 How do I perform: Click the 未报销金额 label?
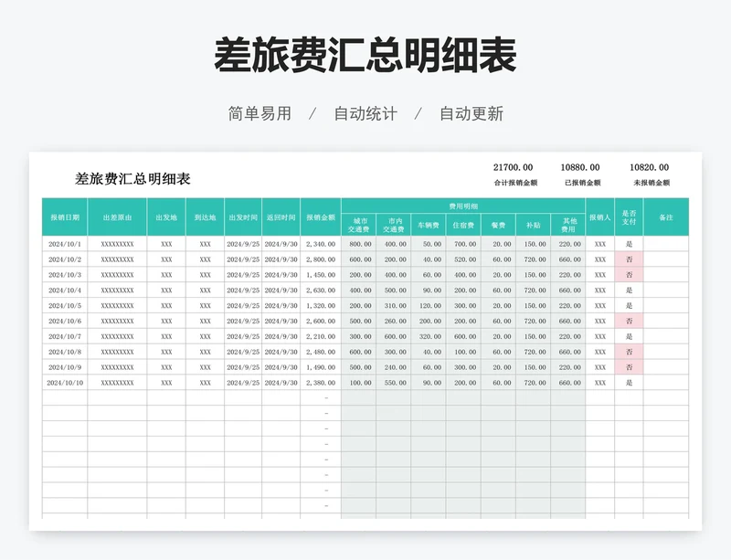coord(652,183)
